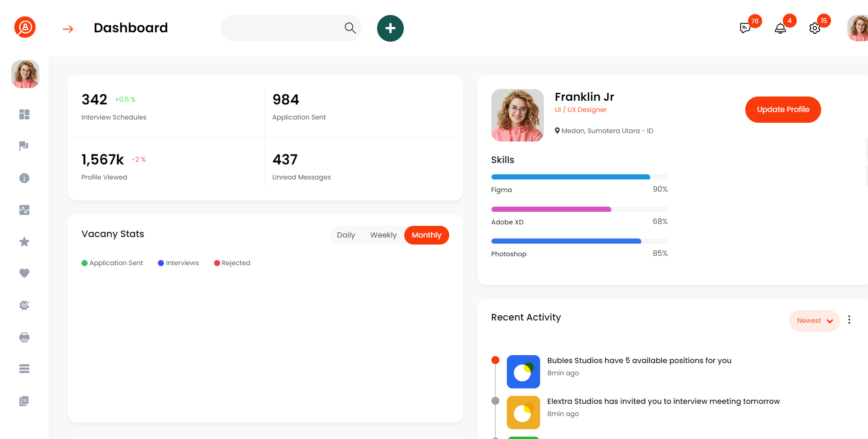Open Recent Activity three-dot menu
868x439 pixels.
click(849, 320)
